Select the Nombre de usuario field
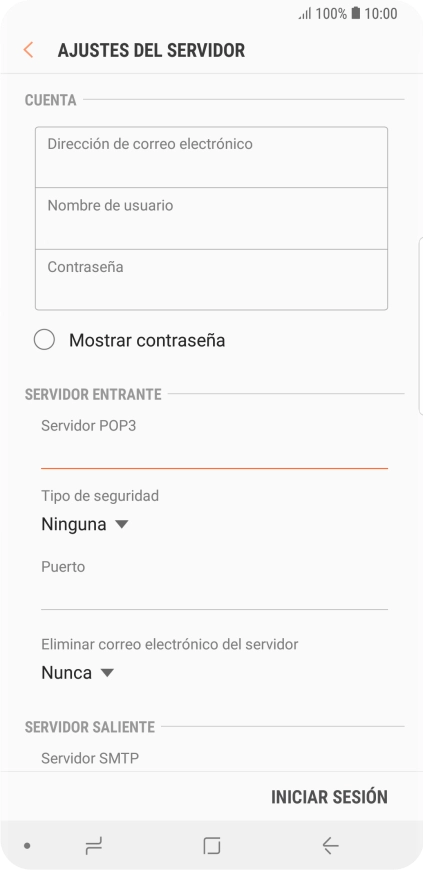The height and width of the screenshot is (870, 423). (212, 219)
